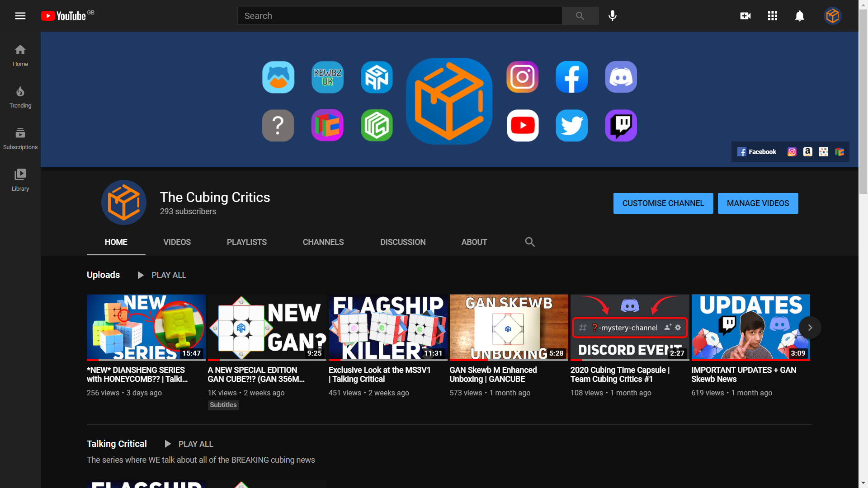The image size is (868, 488).
Task: Open '2020 Cubing Time Capsule' title link
Action: pyautogui.click(x=620, y=375)
